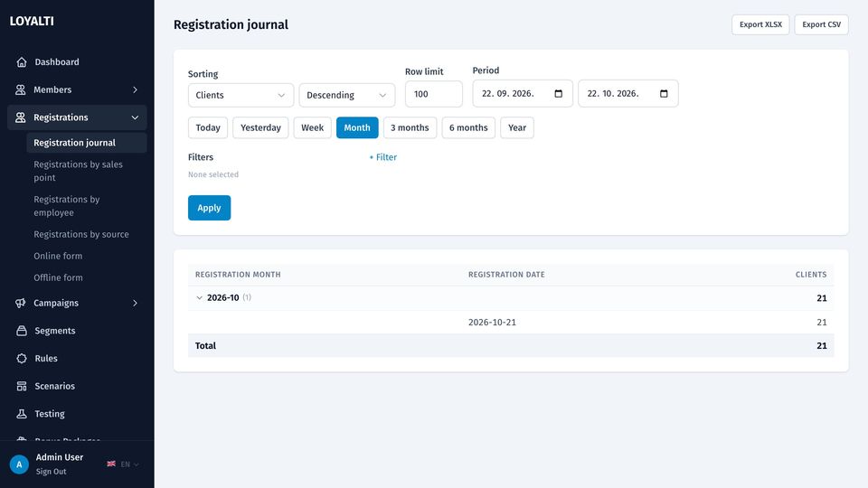This screenshot has height=488, width=868.
Task: Click the Total row label
Action: click(205, 346)
